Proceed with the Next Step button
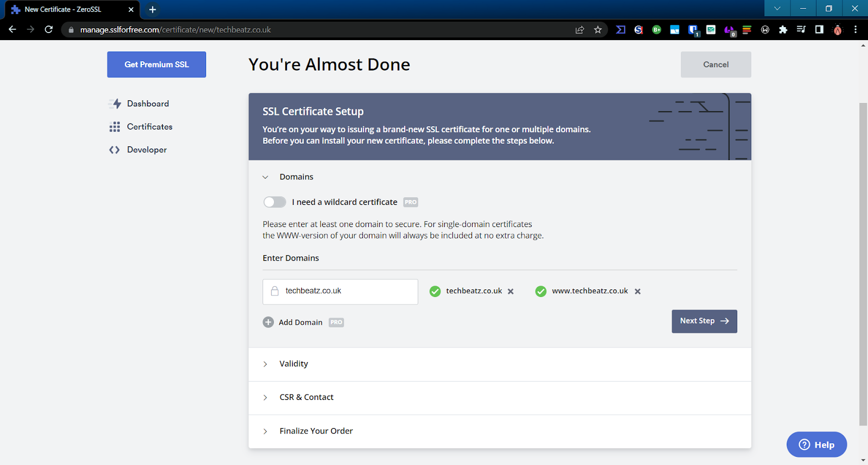Viewport: 868px width, 465px height. [704, 321]
